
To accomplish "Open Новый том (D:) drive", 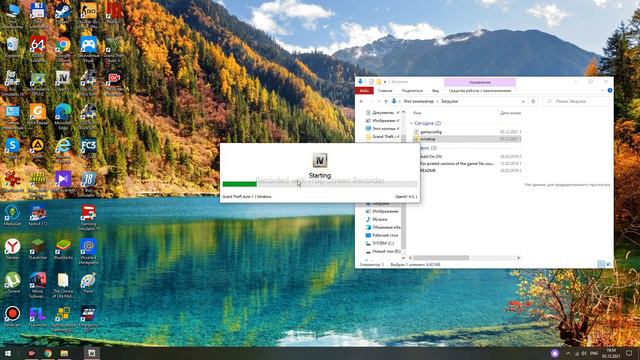I will [x=383, y=251].
